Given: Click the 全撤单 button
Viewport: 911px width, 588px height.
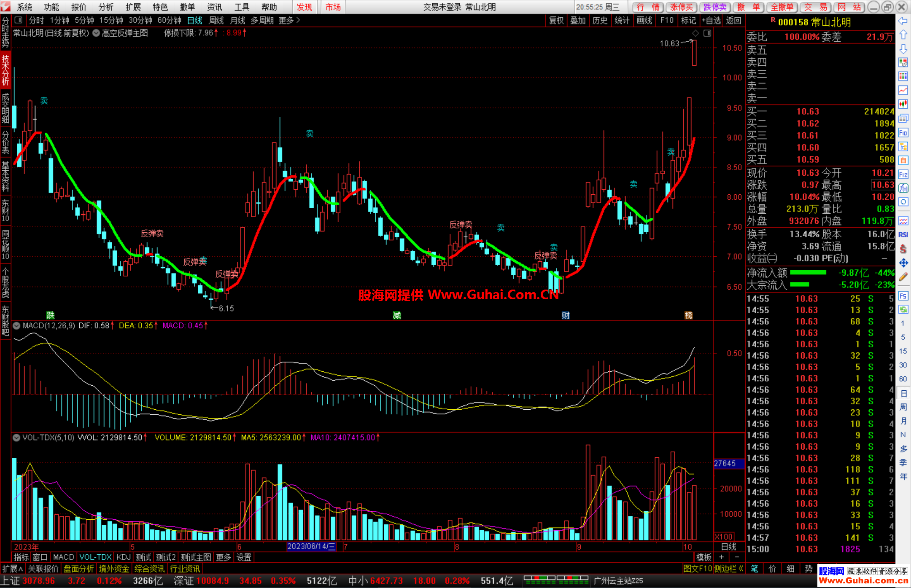Looking at the screenshot, I should (783, 7).
